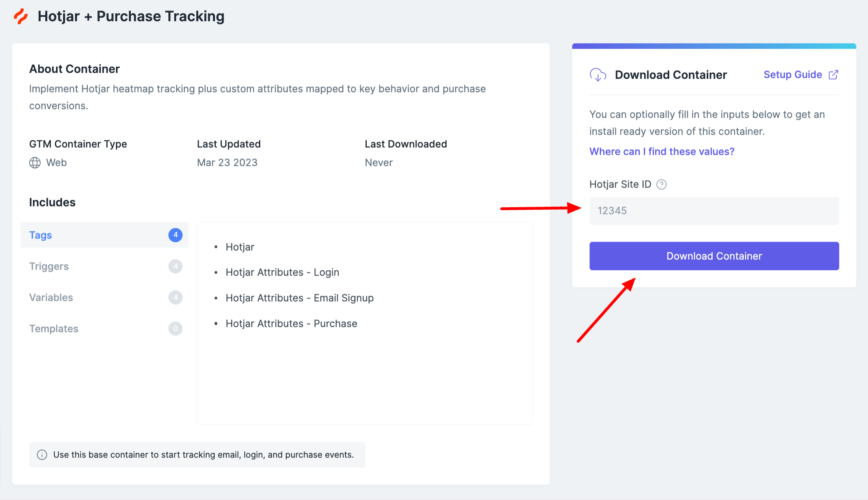Click the Hotjar Site ID help icon
Viewport: 868px width, 500px height.
point(661,184)
